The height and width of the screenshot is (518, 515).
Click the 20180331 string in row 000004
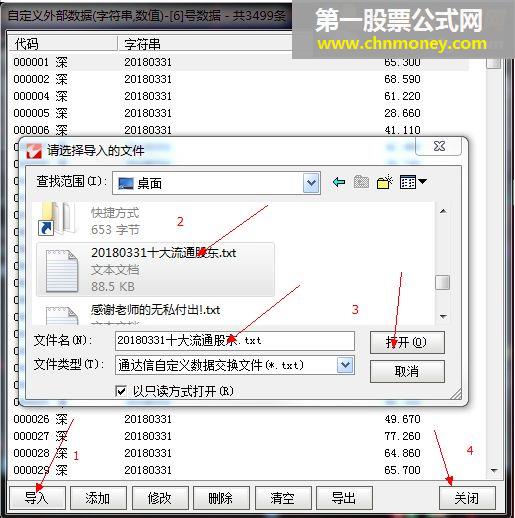(x=148, y=96)
